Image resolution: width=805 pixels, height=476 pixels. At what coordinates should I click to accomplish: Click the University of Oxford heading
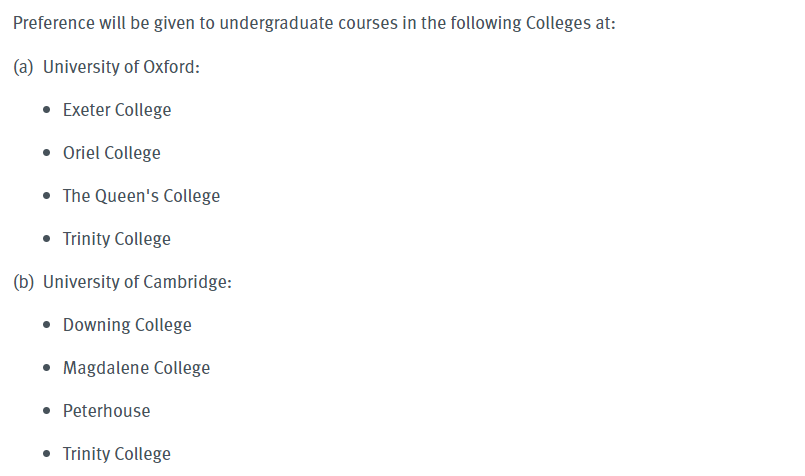tap(121, 67)
